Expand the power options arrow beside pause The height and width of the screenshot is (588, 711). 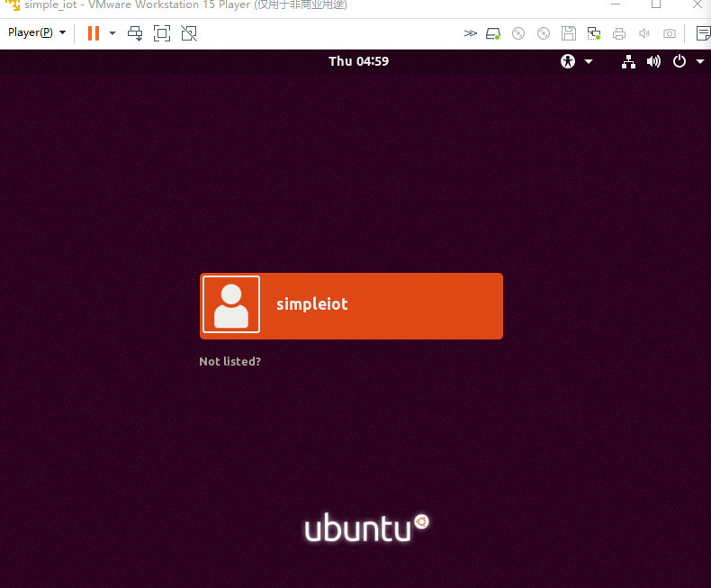[112, 33]
